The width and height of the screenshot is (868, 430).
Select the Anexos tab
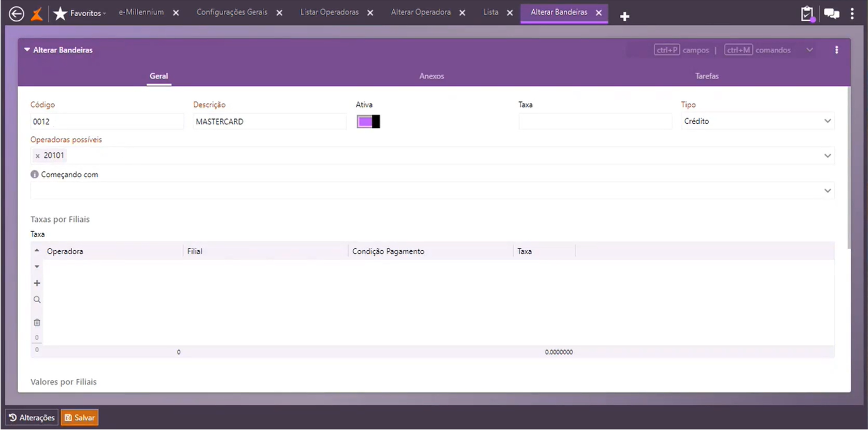[432, 76]
